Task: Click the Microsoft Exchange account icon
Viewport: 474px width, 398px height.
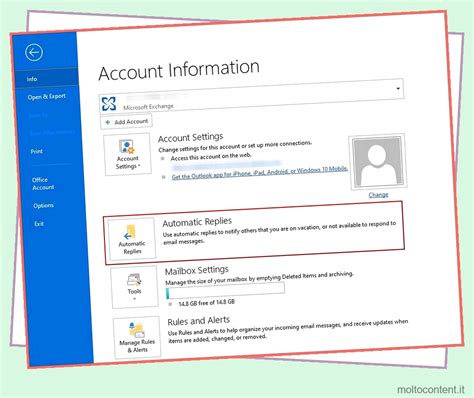Action: [x=109, y=104]
